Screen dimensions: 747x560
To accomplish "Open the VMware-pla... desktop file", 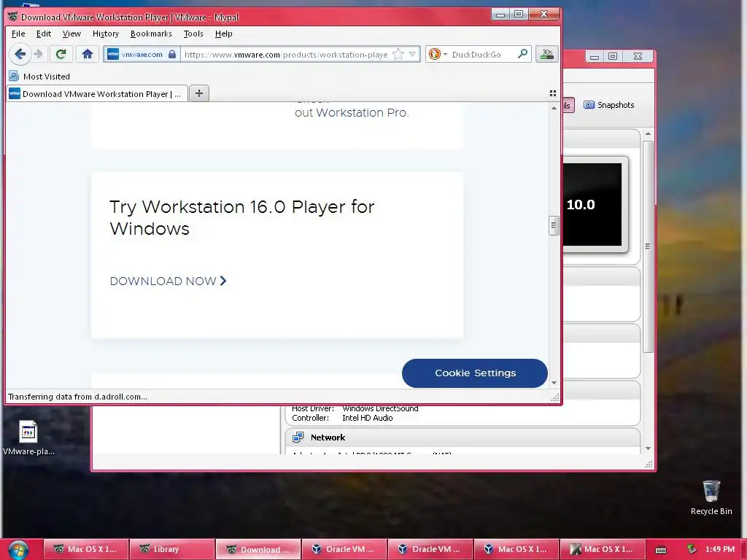I will [x=28, y=438].
